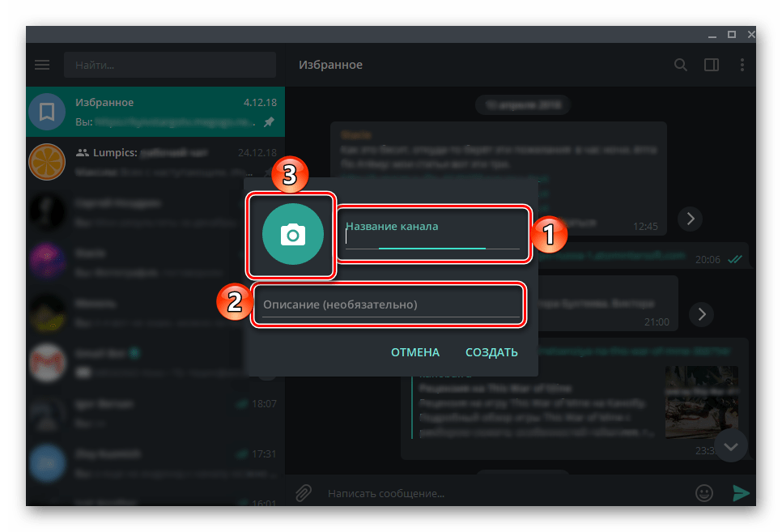Click the camera icon to set channel photo
Image resolution: width=782 pixels, height=532 pixels.
293,234
